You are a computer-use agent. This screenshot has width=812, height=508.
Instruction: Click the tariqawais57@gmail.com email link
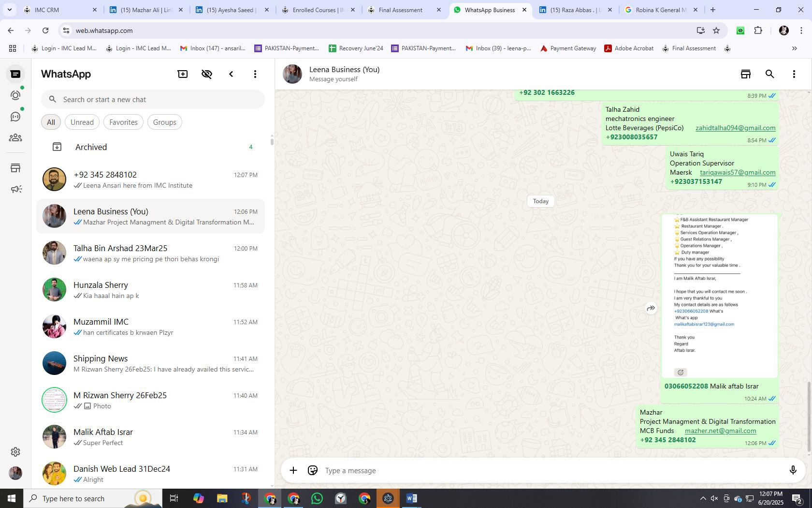tap(738, 172)
